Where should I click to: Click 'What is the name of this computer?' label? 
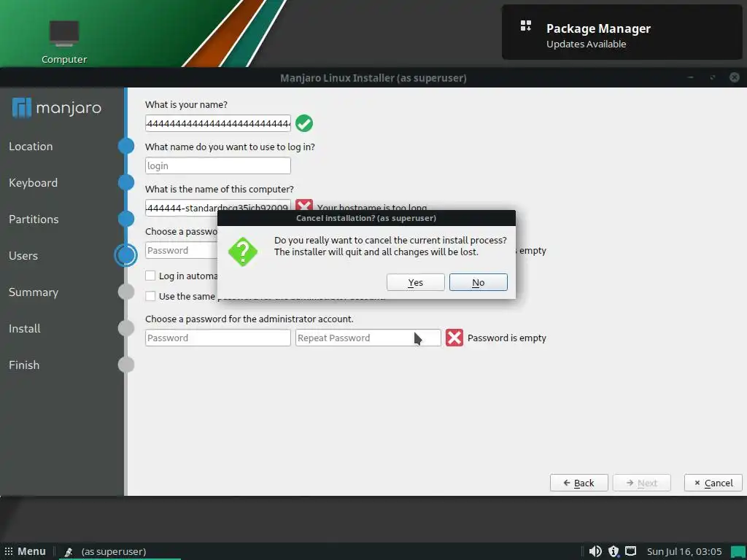(220, 189)
